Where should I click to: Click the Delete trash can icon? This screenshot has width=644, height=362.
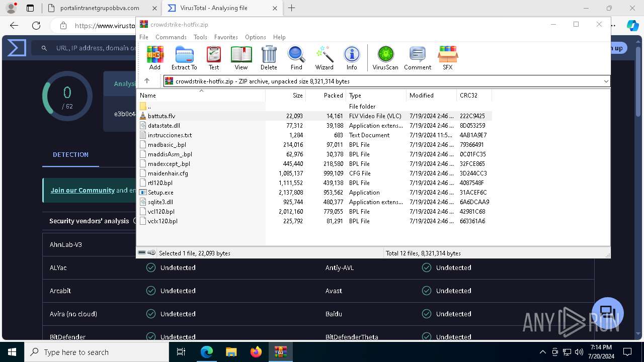[x=269, y=58]
